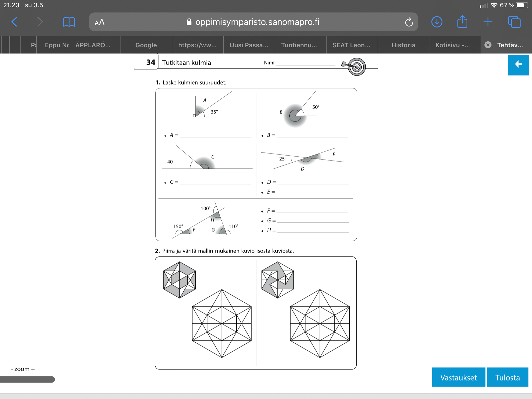
Task: Tap the reload page icon
Action: [409, 22]
